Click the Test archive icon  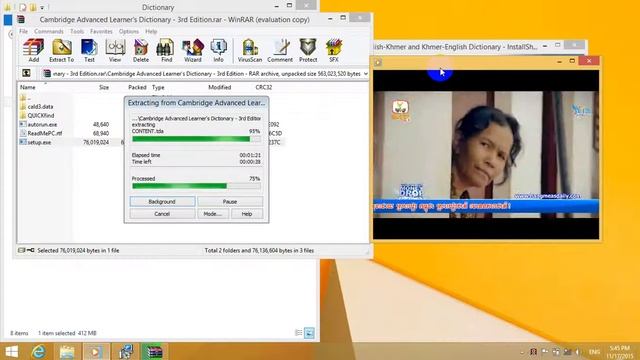coord(89,51)
